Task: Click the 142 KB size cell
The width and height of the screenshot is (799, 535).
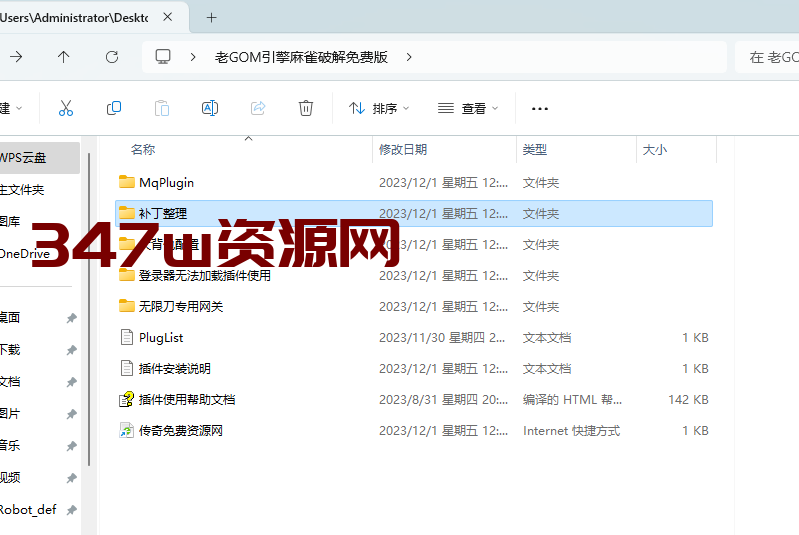Action: pos(688,400)
